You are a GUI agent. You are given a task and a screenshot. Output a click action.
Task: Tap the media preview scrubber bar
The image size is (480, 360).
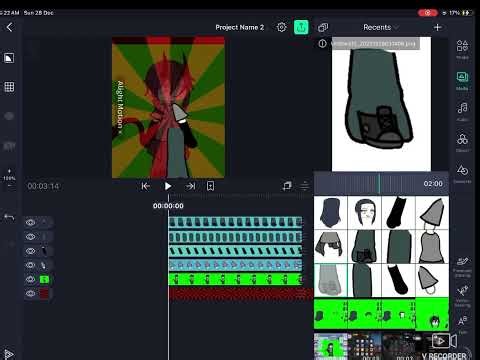tap(381, 183)
